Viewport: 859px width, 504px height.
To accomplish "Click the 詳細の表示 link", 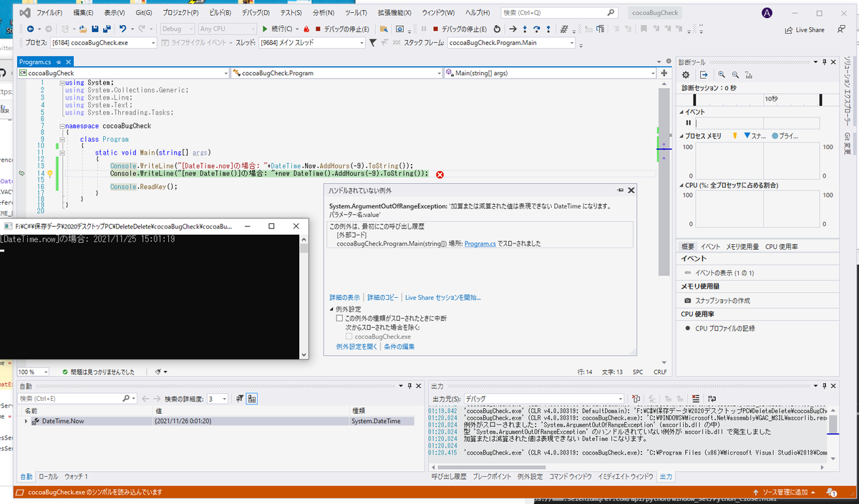I will pyautogui.click(x=345, y=297).
